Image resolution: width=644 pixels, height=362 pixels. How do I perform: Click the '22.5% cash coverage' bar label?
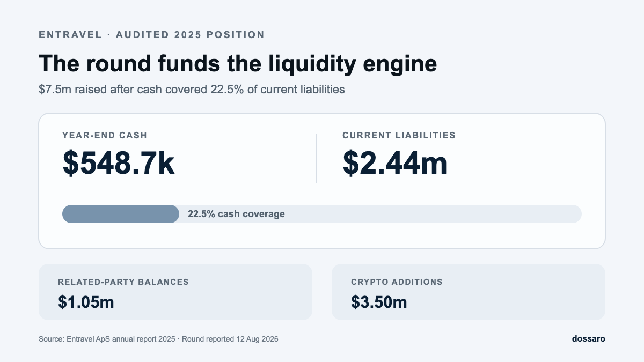[x=236, y=214]
